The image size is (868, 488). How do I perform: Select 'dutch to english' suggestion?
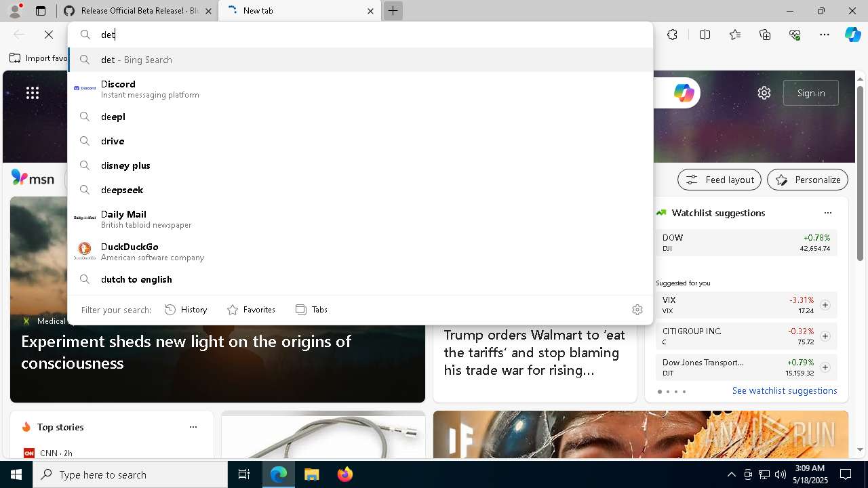tap(360, 279)
